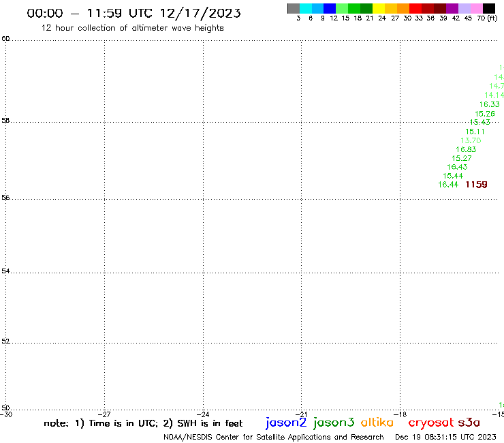Screen dimensions: 504x443
Task: Click the longitude label -21
Action: click(x=302, y=414)
